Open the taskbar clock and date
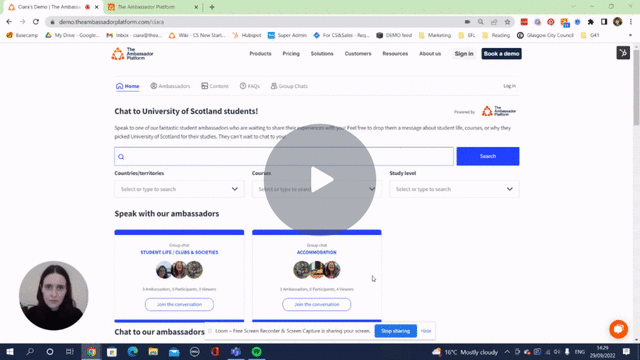 tap(602, 351)
